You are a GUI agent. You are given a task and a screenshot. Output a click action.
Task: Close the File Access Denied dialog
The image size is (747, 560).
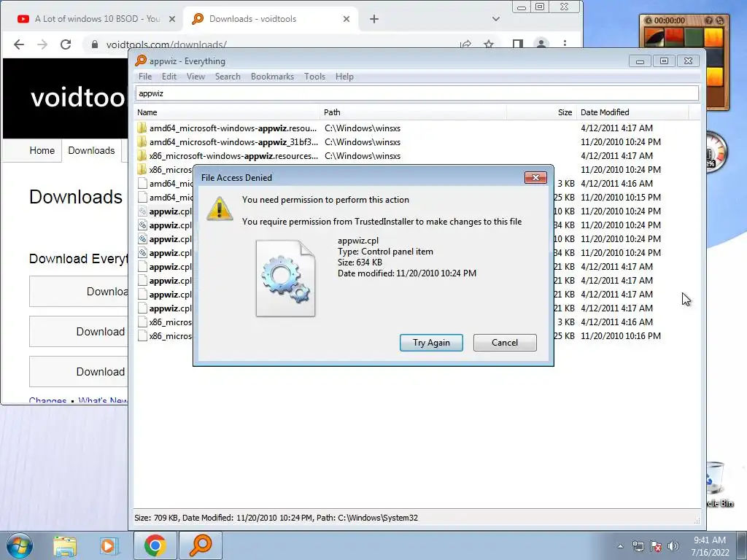[535, 178]
